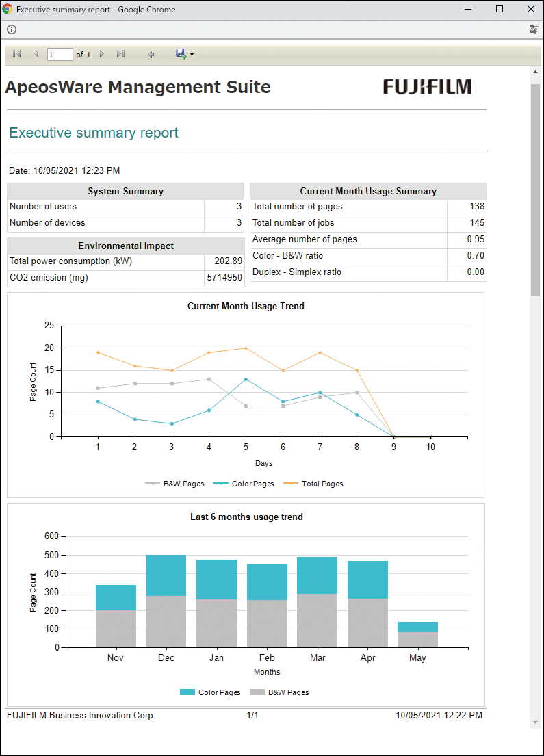Click the May bar in usage chart
The width and height of the screenshot is (544, 756).
click(x=417, y=635)
